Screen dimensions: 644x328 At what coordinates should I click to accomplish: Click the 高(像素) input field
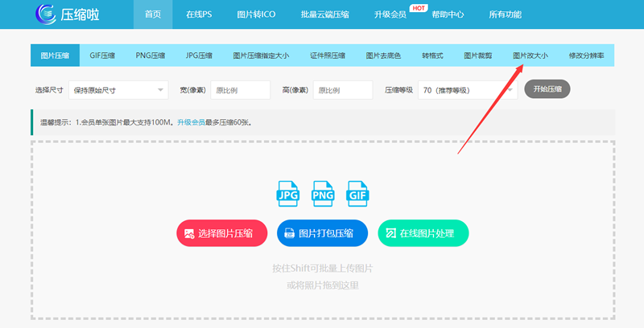[343, 90]
